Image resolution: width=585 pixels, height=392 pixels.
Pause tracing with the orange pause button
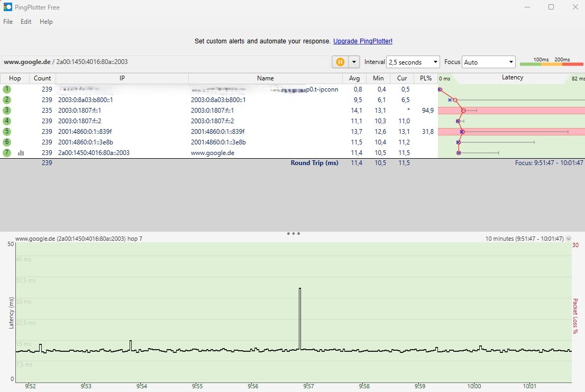pos(340,62)
